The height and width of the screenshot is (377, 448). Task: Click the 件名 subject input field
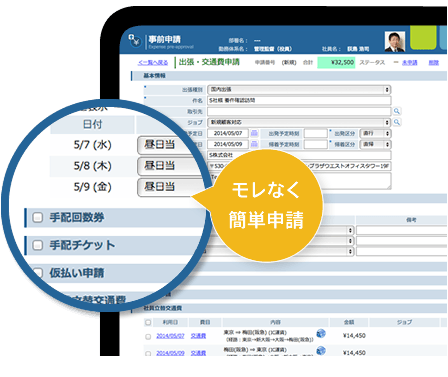299,100
